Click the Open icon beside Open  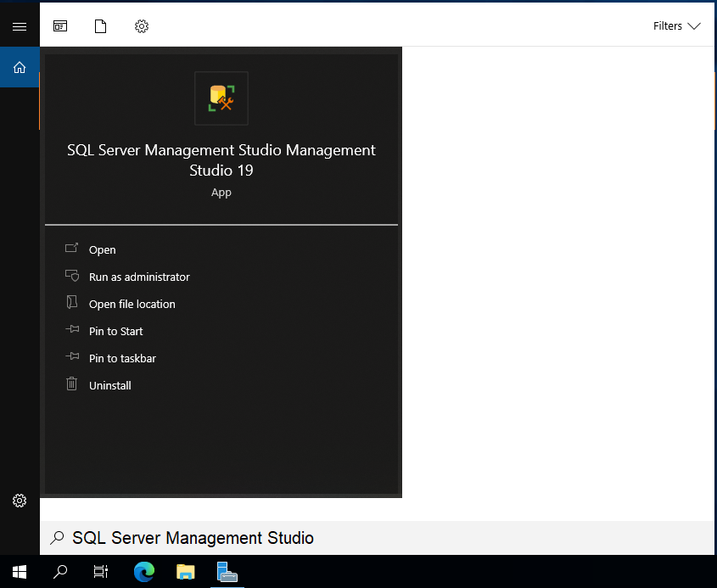point(72,249)
